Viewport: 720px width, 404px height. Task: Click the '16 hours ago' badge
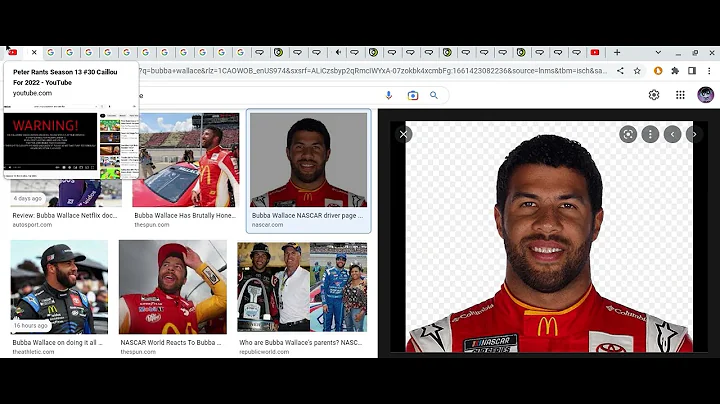[30, 325]
